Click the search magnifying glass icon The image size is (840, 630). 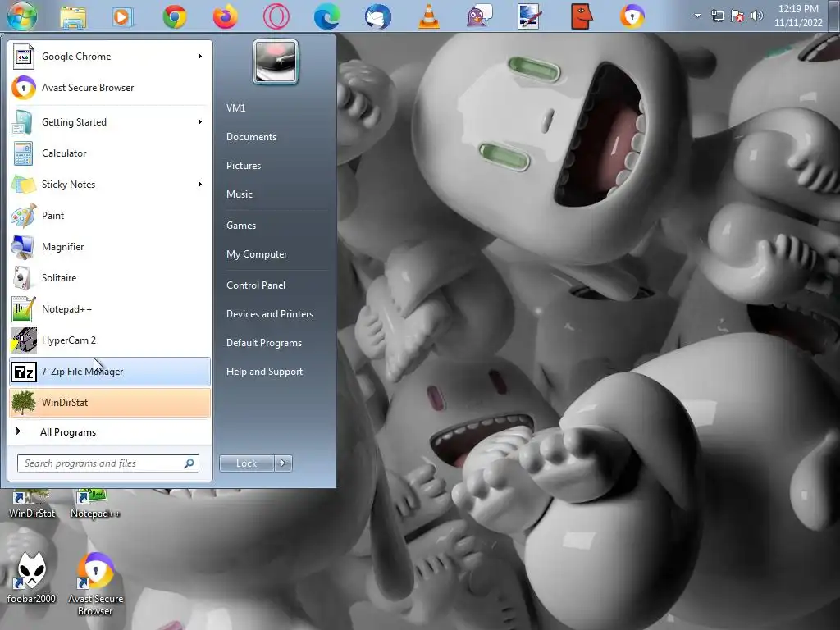click(x=189, y=463)
